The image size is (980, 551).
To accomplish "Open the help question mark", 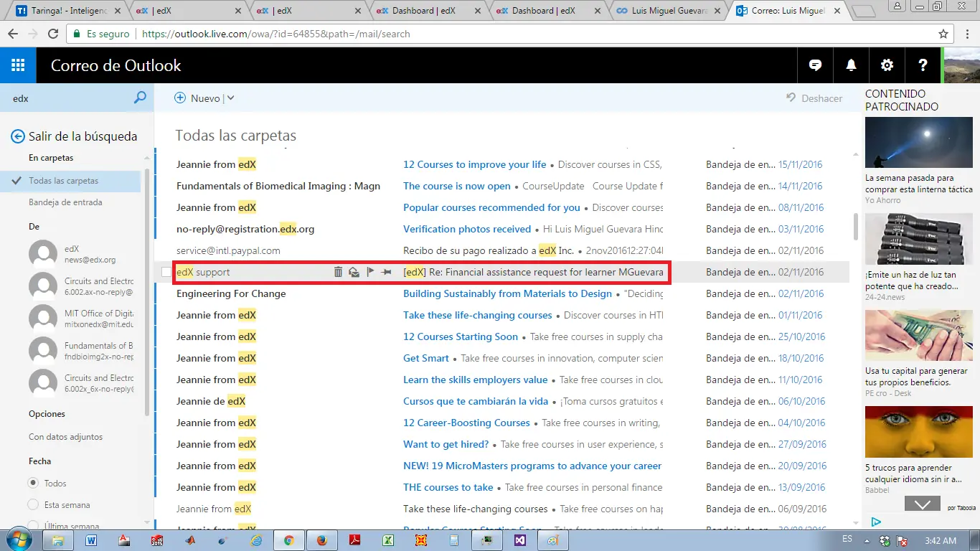I will pos(923,65).
